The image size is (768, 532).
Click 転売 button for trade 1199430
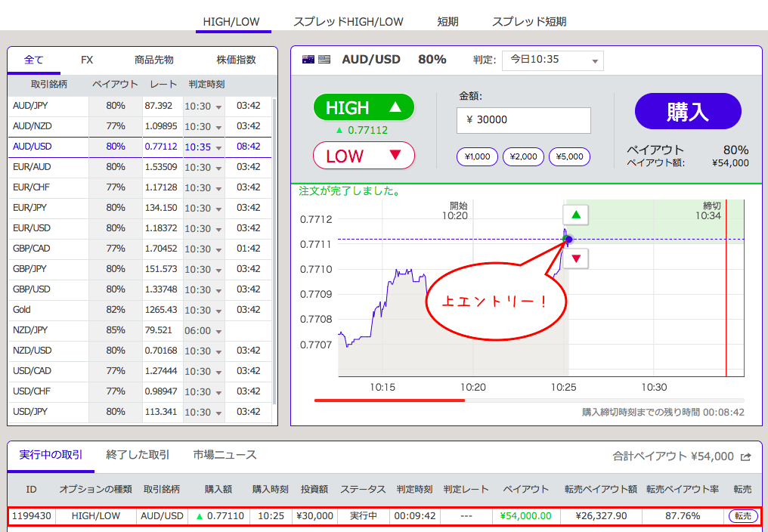click(742, 516)
